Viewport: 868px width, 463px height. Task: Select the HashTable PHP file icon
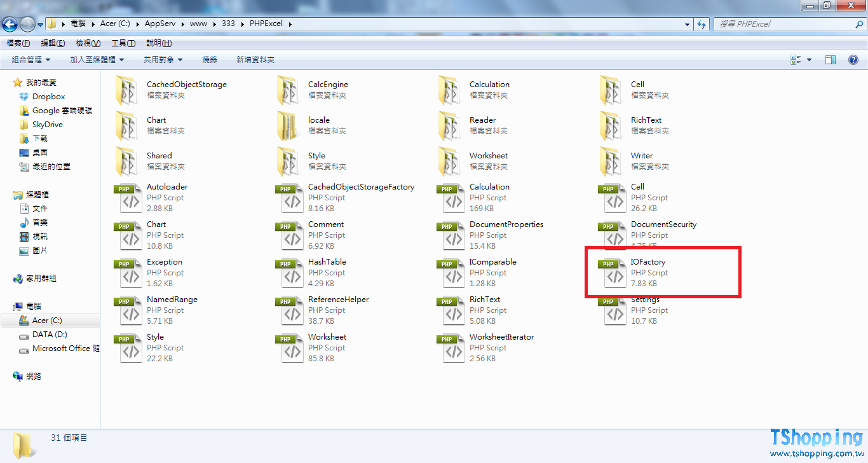pyautogui.click(x=289, y=273)
